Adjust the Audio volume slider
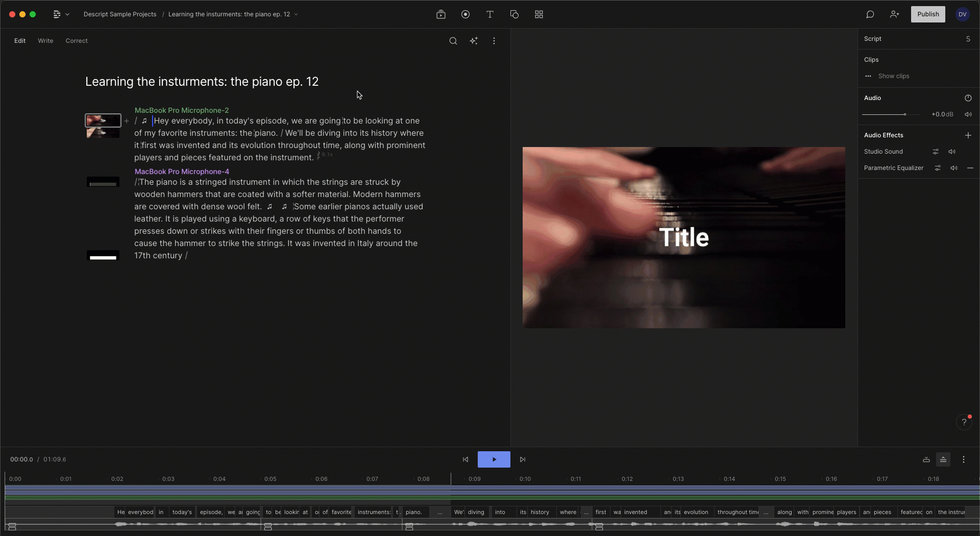 pyautogui.click(x=904, y=114)
